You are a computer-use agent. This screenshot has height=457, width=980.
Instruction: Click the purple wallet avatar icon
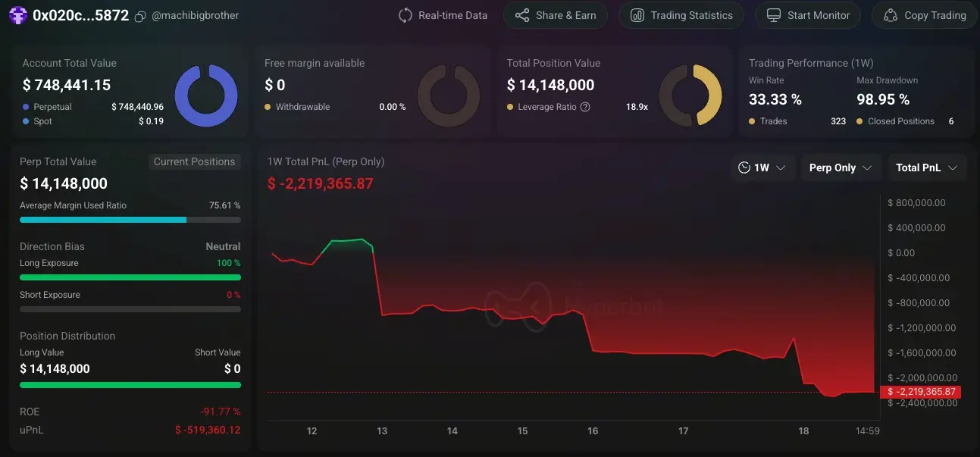[x=17, y=16]
